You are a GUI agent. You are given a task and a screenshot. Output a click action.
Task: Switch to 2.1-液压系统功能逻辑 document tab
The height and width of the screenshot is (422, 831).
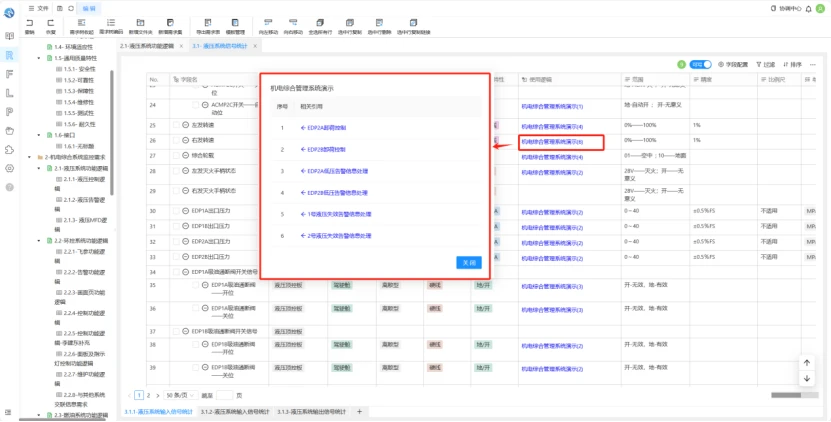point(147,46)
